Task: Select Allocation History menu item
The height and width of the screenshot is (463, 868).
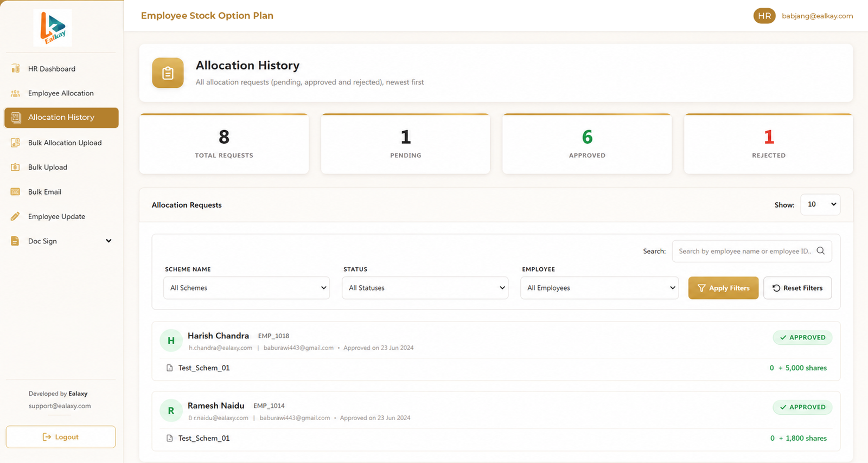Action: [61, 118]
